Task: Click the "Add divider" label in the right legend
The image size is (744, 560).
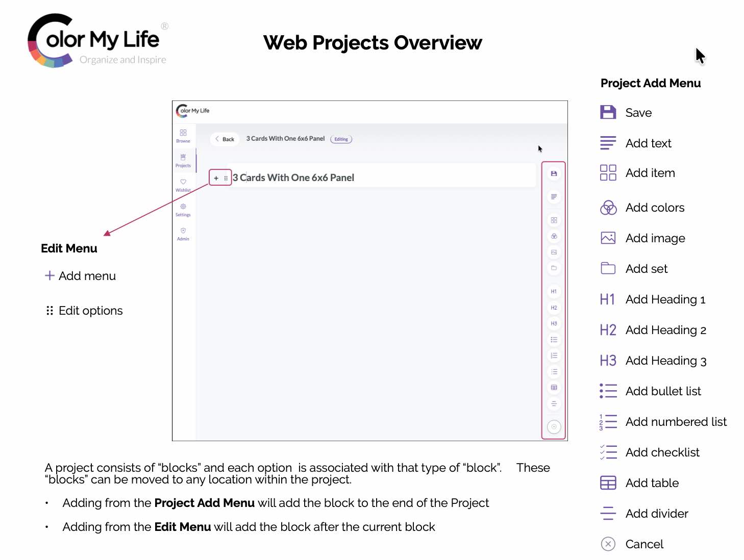Action: click(x=657, y=514)
